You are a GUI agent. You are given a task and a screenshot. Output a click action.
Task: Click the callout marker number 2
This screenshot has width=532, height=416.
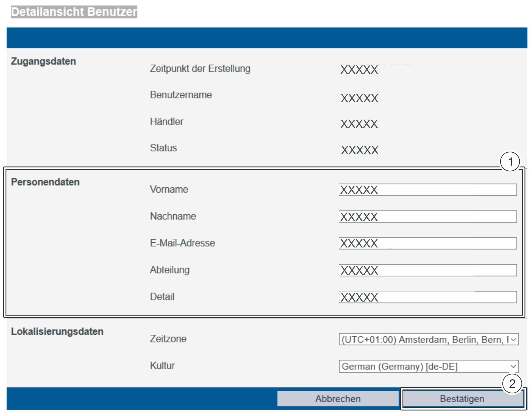512,384
